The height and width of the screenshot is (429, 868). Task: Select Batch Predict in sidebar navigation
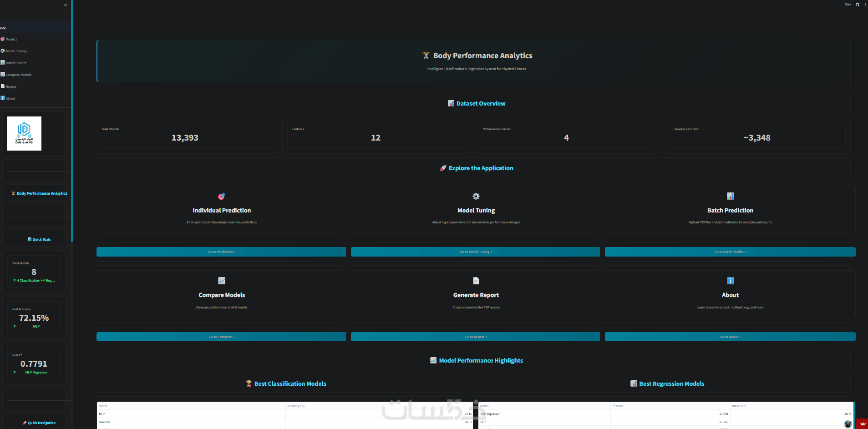(x=14, y=63)
